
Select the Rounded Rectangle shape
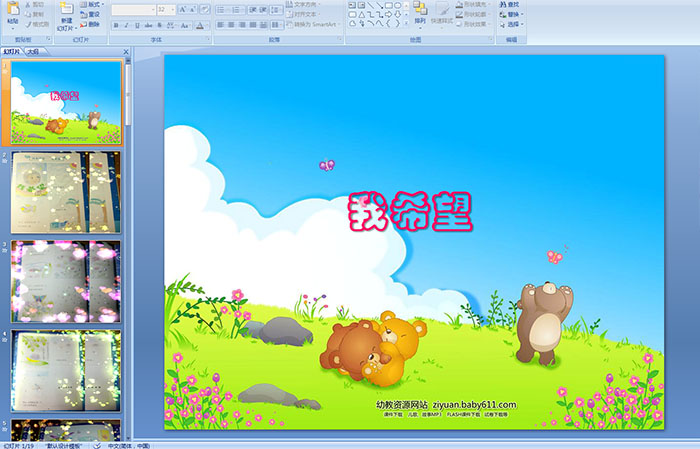[352, 14]
